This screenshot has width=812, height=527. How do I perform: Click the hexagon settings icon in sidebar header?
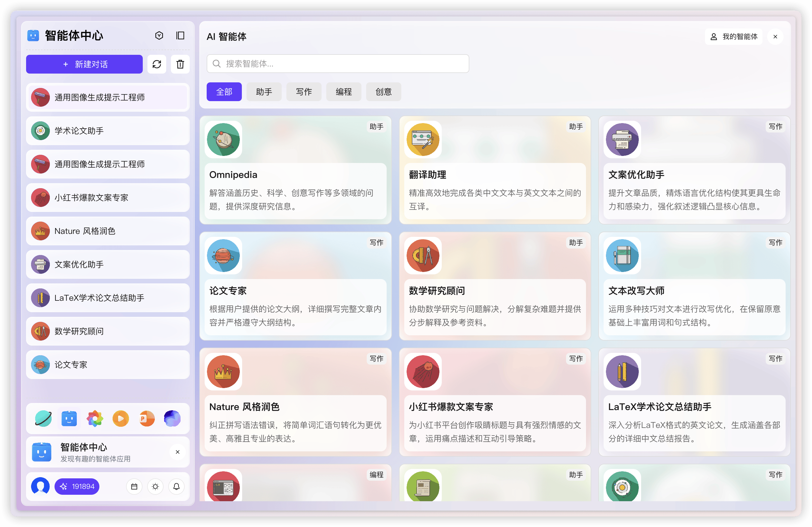point(159,35)
